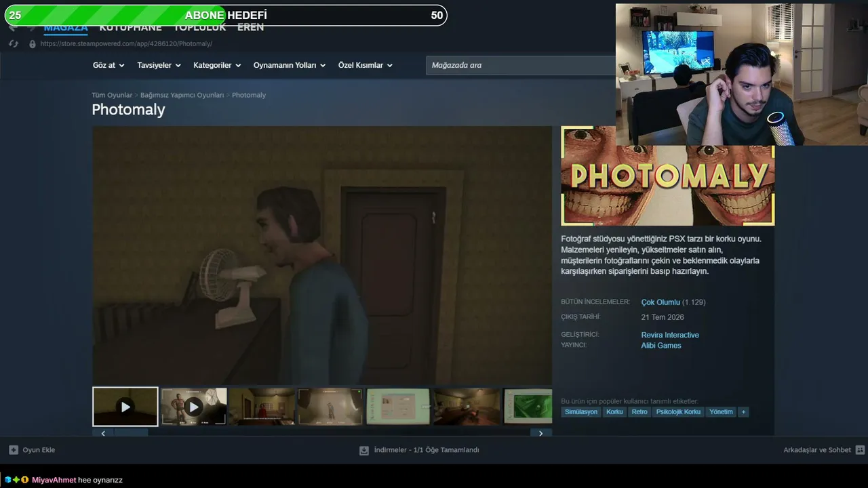Open the Bağımsız Yapımcı Oyunları breadcrumb
Screen dimensions: 868x488
(x=182, y=95)
